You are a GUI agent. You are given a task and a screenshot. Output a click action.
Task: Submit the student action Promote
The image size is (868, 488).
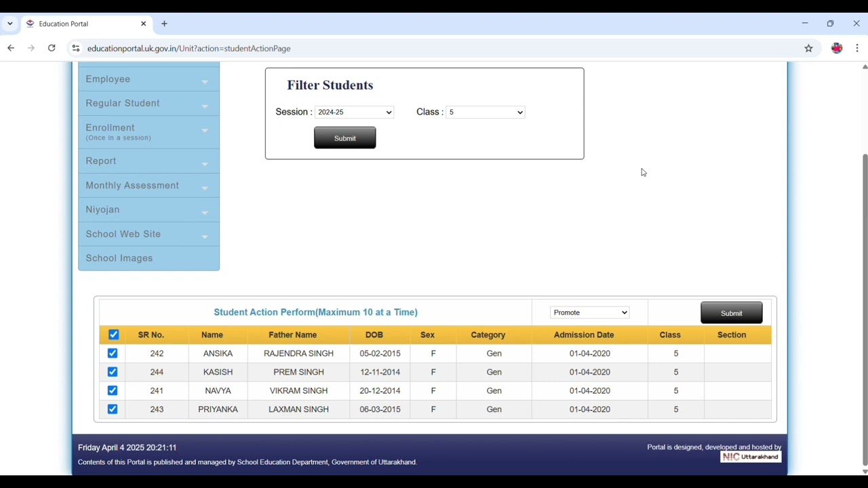tap(731, 313)
